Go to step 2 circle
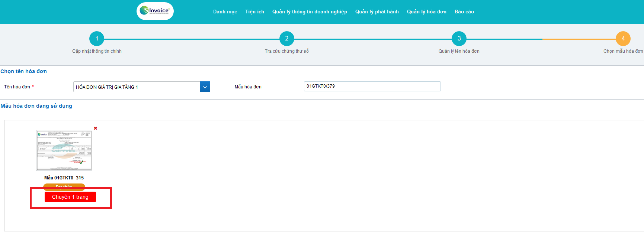The width and height of the screenshot is (644, 234). [286, 39]
